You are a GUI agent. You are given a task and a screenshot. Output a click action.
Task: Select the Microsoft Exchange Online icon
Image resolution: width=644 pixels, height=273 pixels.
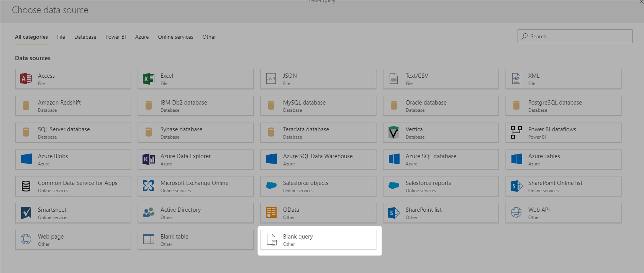coord(149,186)
